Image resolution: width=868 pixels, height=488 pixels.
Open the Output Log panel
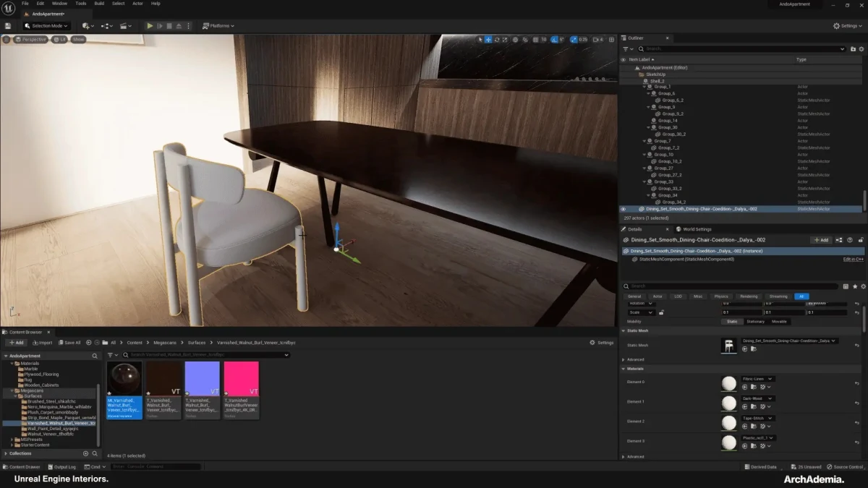[x=61, y=467]
